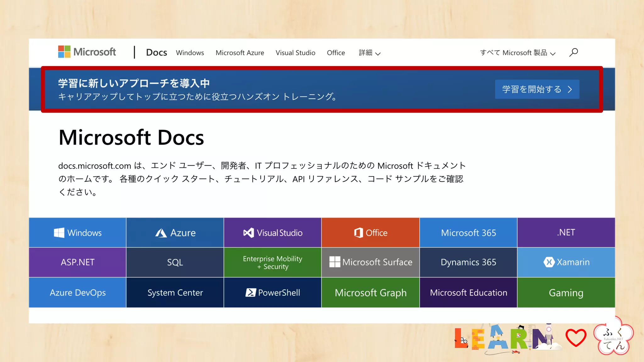
Task: Click the Xamarin hexagon icon
Action: pos(549,262)
